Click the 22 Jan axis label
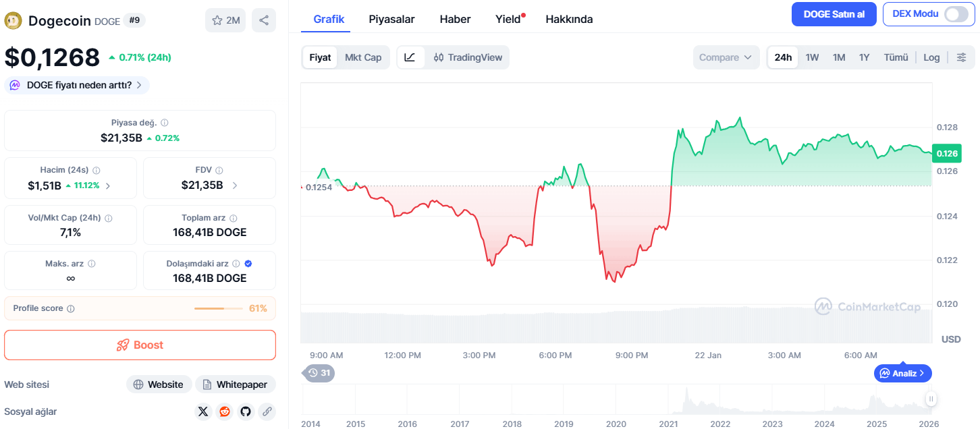980x429 pixels. click(708, 355)
